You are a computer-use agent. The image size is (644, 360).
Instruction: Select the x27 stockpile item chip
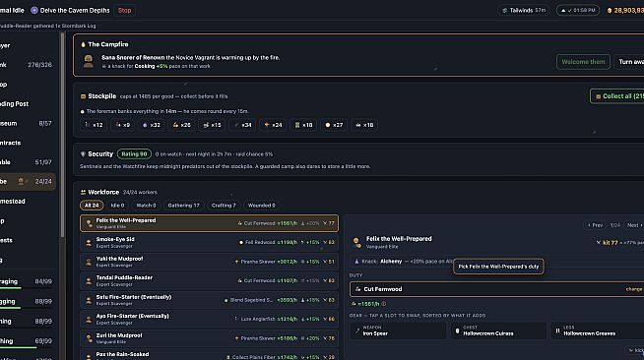point(334,125)
